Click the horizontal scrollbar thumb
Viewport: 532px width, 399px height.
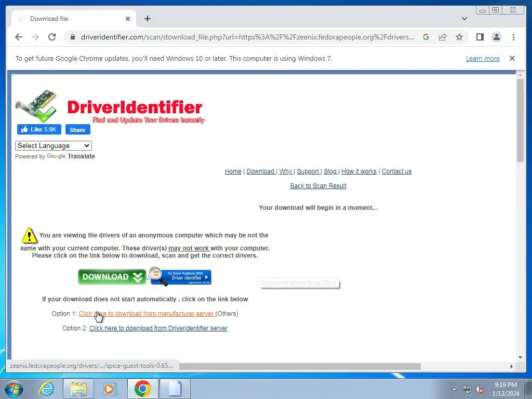pyautogui.click(x=300, y=366)
